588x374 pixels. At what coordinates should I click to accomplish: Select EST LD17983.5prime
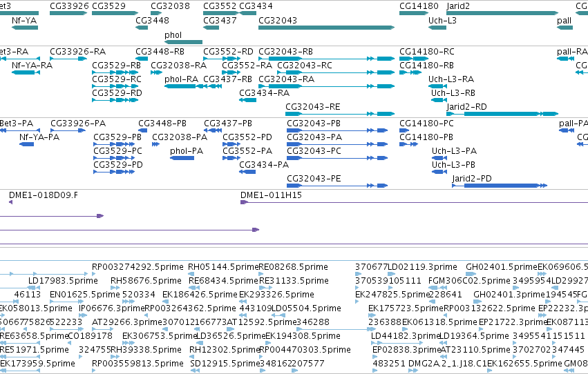[x=63, y=281]
